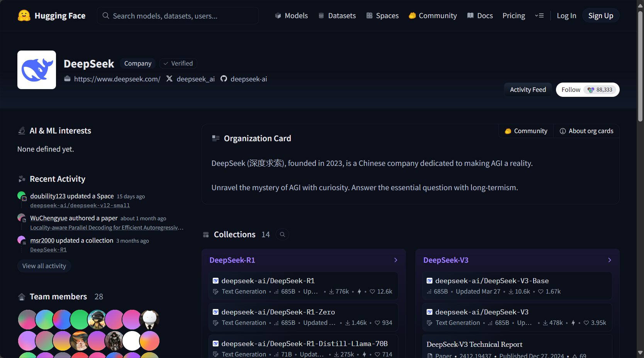Click the X (Twitter) logo icon
Screen dimensions: 644x358
click(x=169, y=79)
